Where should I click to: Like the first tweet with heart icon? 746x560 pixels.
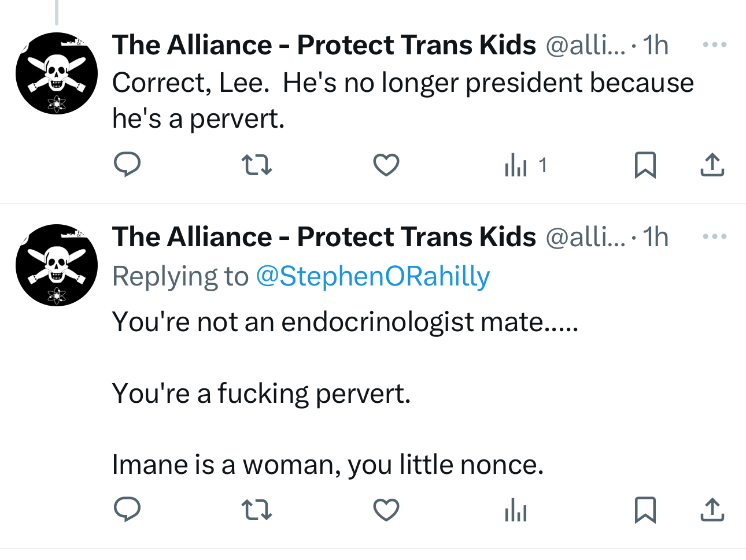coord(386,165)
